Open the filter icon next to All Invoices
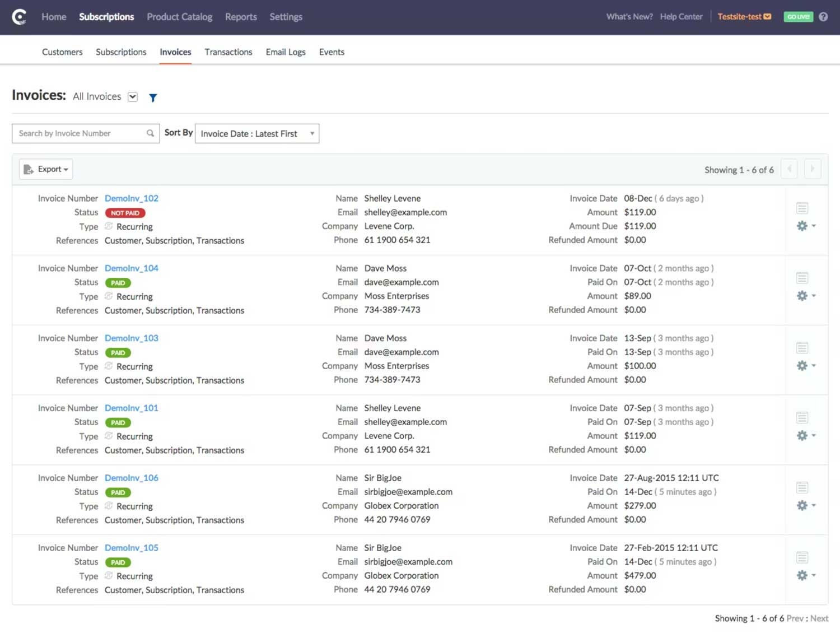This screenshot has width=840, height=638. pos(152,97)
